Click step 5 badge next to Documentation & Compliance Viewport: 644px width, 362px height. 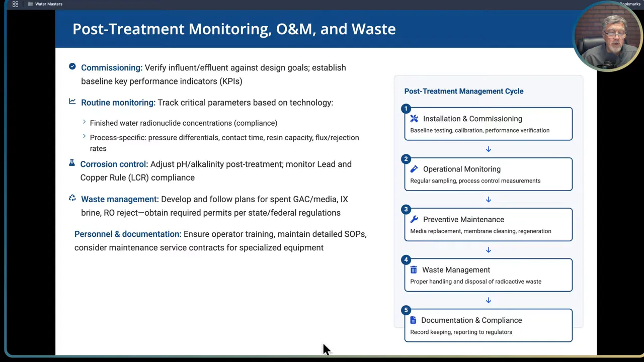point(406,310)
